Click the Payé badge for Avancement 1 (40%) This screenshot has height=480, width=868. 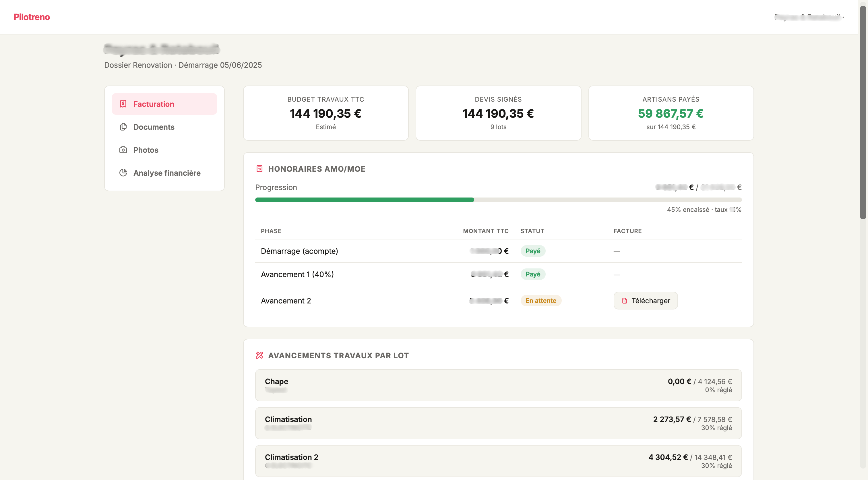click(x=533, y=274)
